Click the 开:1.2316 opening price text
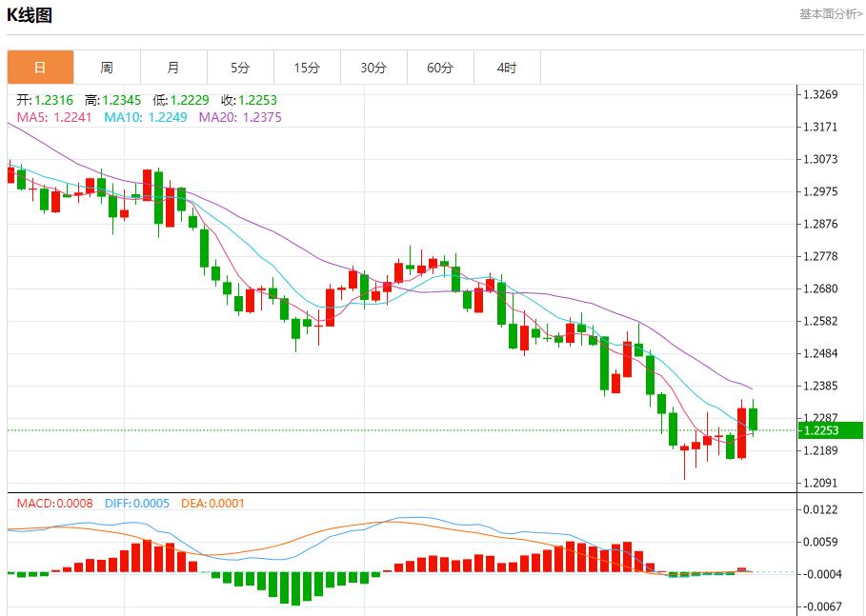Viewport: 866px width, 616px height. click(46, 100)
